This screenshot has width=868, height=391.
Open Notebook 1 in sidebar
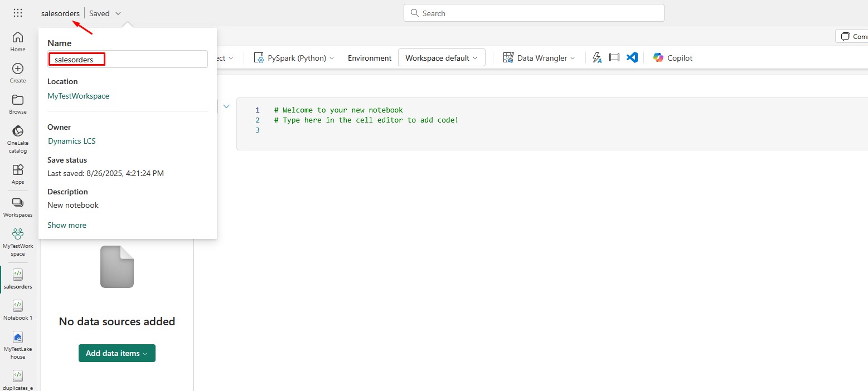pos(18,310)
